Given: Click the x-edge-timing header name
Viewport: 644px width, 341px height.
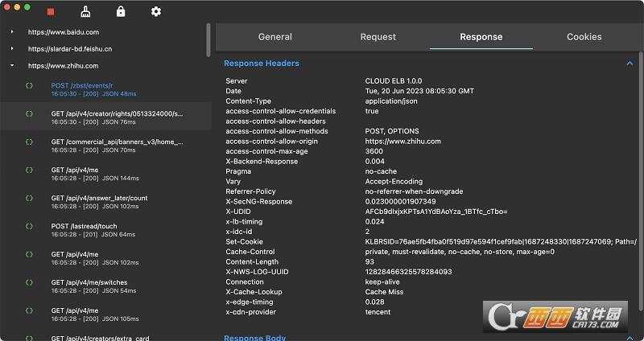Looking at the screenshot, I should coord(250,302).
